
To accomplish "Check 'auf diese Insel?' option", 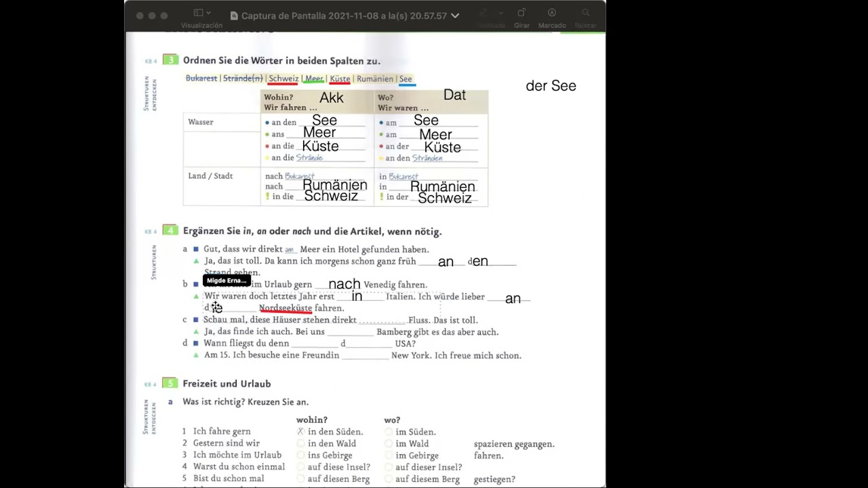I will [300, 467].
